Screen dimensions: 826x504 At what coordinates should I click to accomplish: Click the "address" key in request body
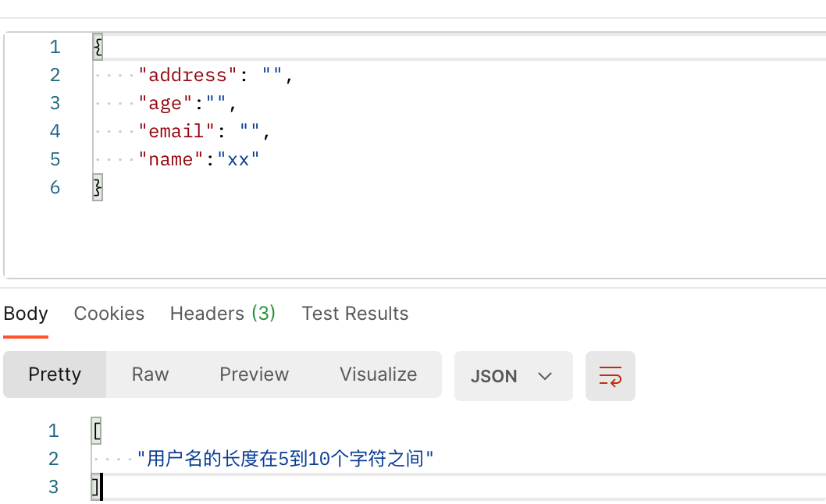pos(187,76)
